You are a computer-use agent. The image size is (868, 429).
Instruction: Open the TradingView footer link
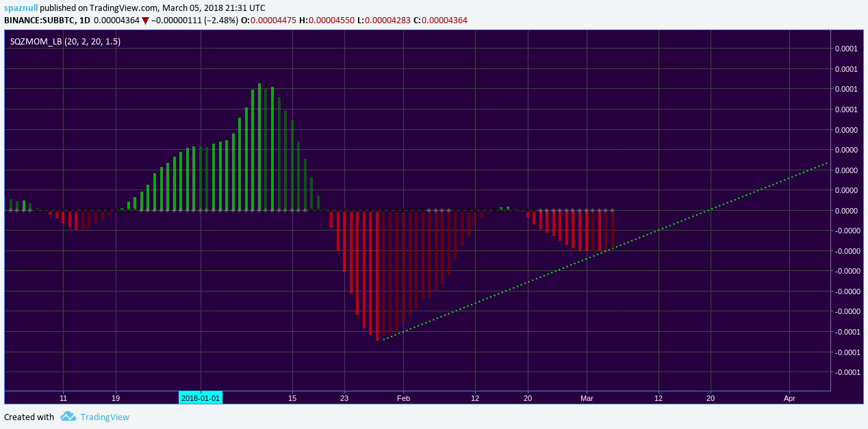[x=105, y=417]
